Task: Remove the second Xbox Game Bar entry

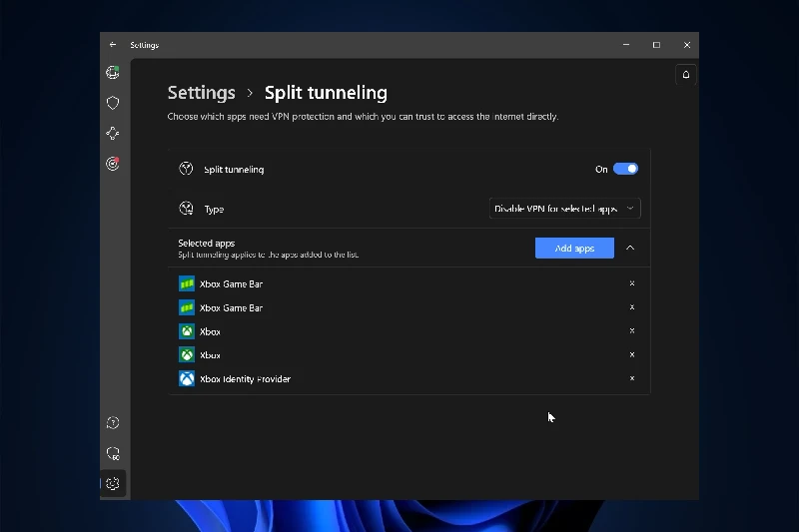Action: tap(632, 307)
